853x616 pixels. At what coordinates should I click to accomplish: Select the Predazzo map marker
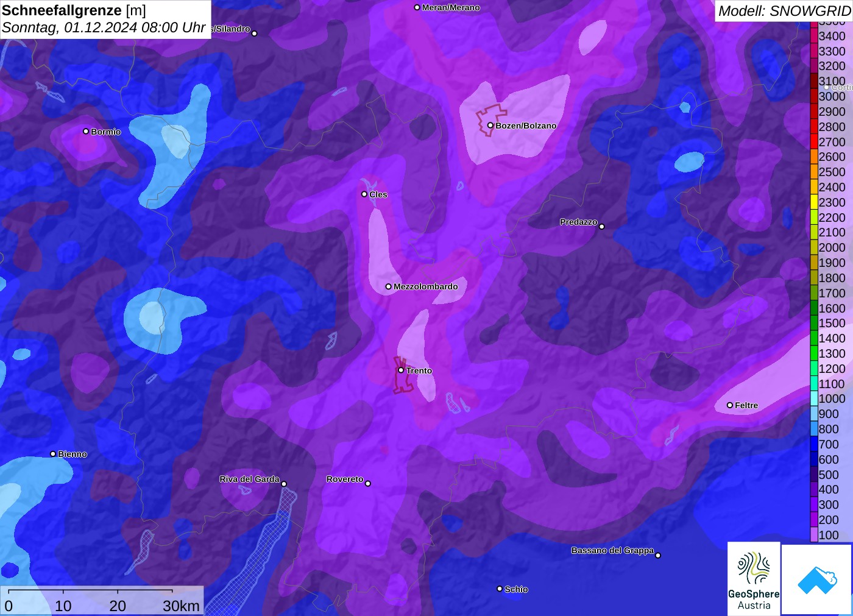(x=602, y=227)
